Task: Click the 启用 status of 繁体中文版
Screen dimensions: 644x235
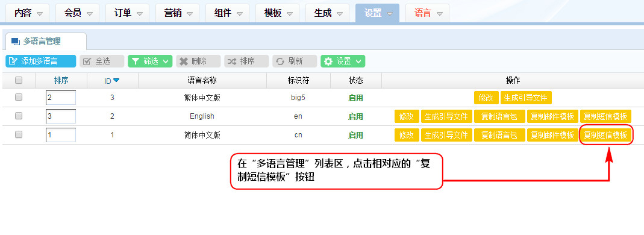Action: pos(355,98)
